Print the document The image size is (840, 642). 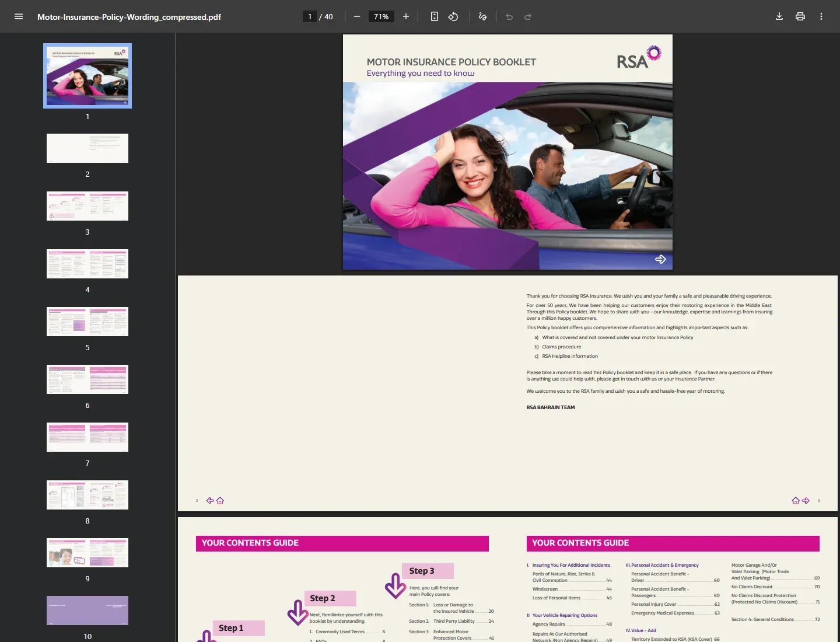[x=800, y=16]
